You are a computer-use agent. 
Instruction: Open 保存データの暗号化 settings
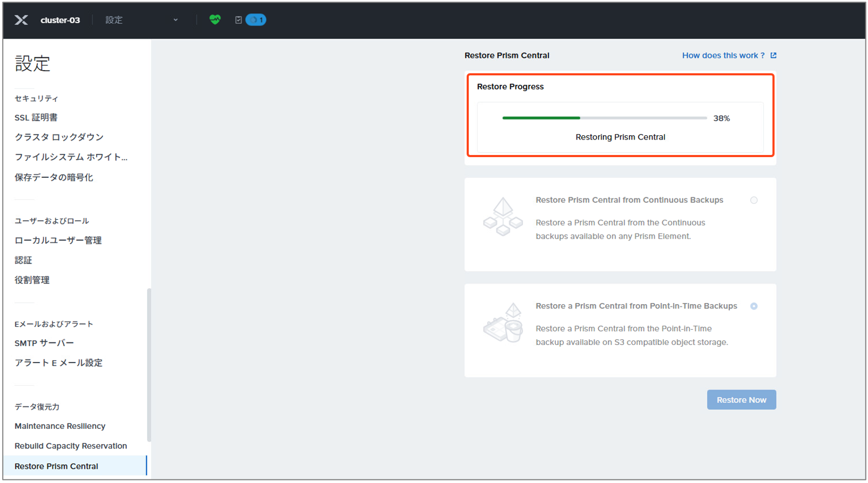point(54,177)
